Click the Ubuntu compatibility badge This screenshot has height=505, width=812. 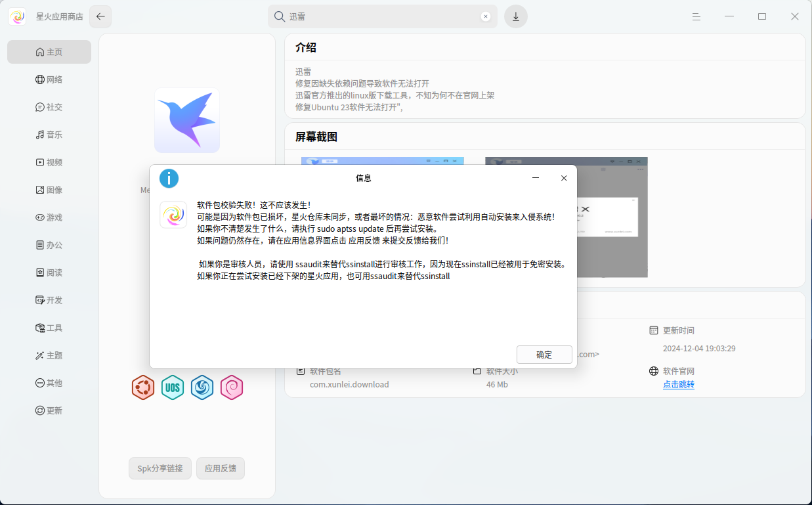(142, 387)
